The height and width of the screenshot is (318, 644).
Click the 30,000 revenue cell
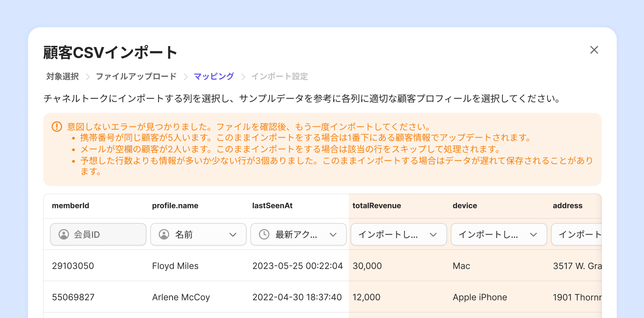coord(367,266)
